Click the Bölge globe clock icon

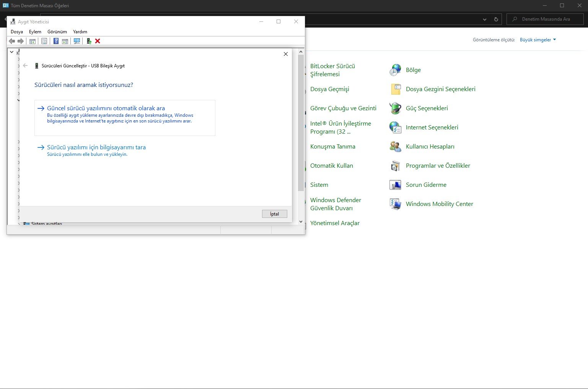point(395,70)
